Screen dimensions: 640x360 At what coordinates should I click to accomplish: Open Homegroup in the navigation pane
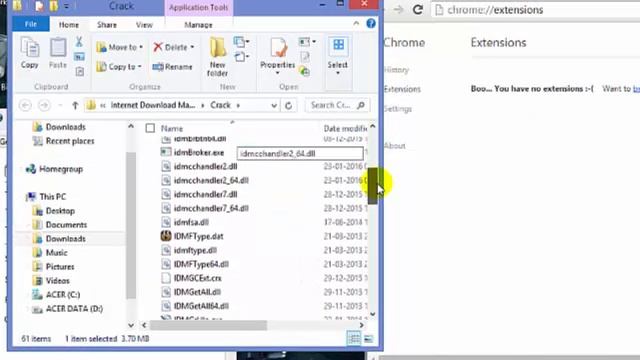(61, 169)
